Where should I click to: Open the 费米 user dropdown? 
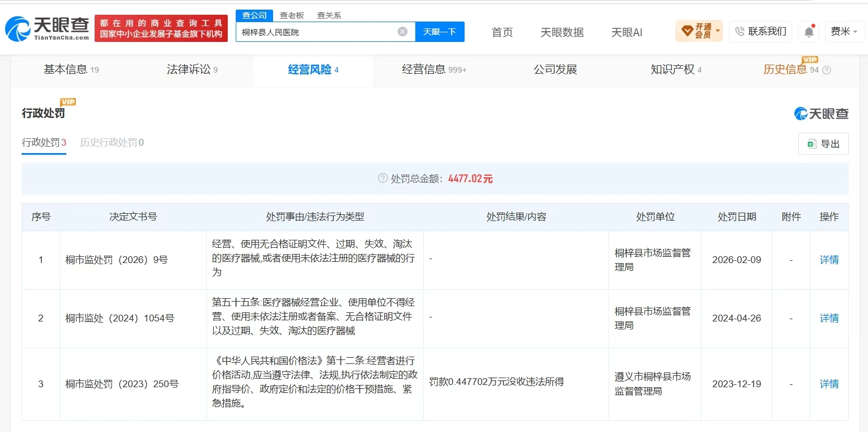[844, 32]
